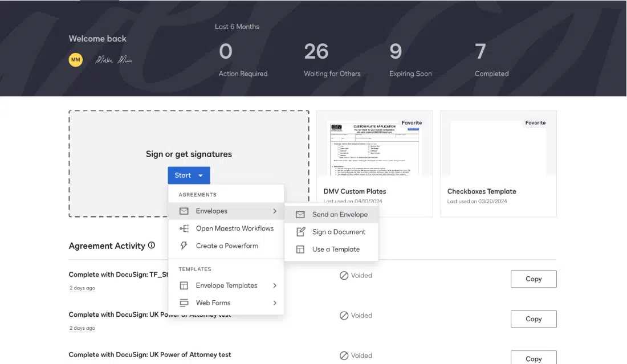Toggle Favorite on DMV Custom Plates
The height and width of the screenshot is (364, 627).
pos(412,122)
